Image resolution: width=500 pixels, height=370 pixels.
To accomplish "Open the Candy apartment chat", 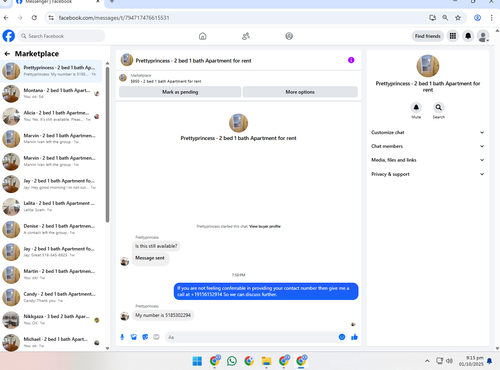I will click(x=51, y=297).
